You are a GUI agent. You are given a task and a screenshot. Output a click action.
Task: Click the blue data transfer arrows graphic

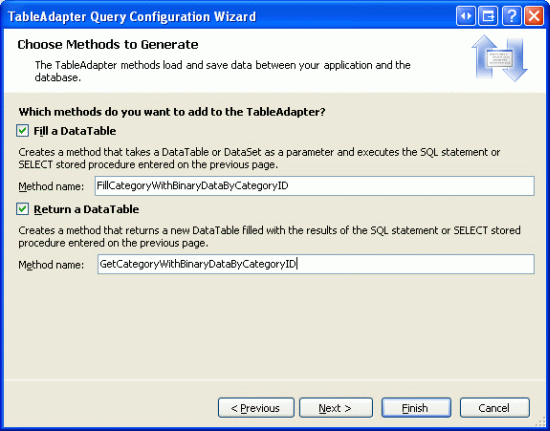(x=499, y=58)
